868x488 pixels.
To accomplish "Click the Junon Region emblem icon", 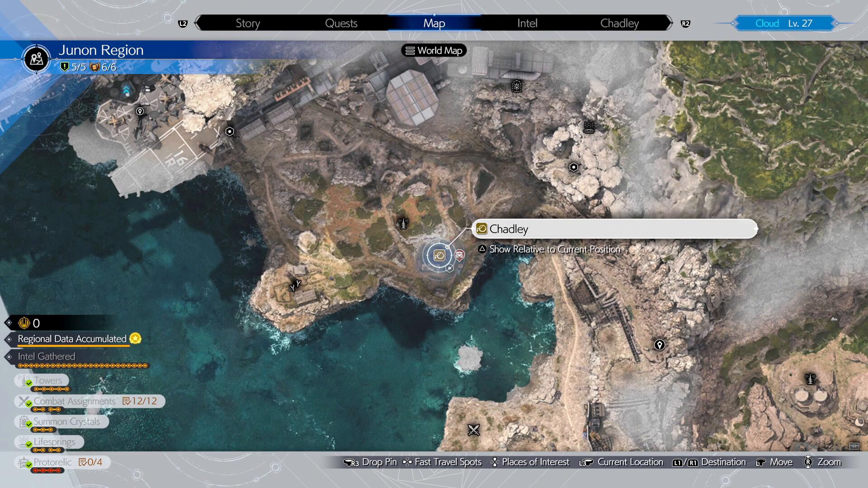I will pyautogui.click(x=36, y=58).
